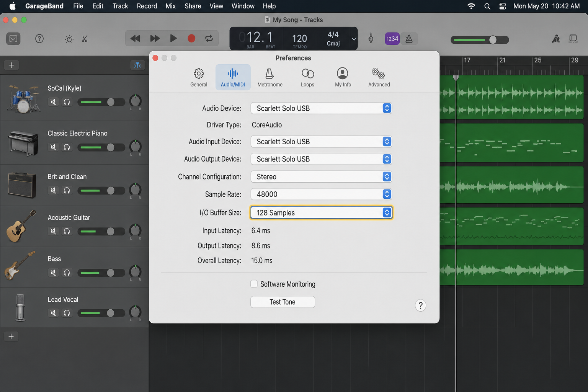This screenshot has height=392, width=588.
Task: Open the My Info preferences tab
Action: coord(343,77)
